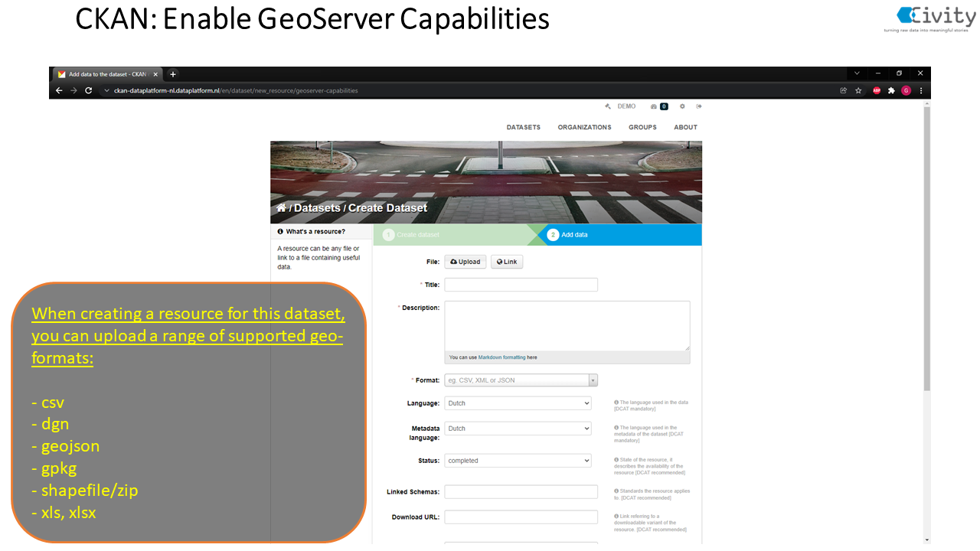Screen dimensions: 980x551
Task: Open the Adblock Plus extension icon
Action: click(x=877, y=90)
